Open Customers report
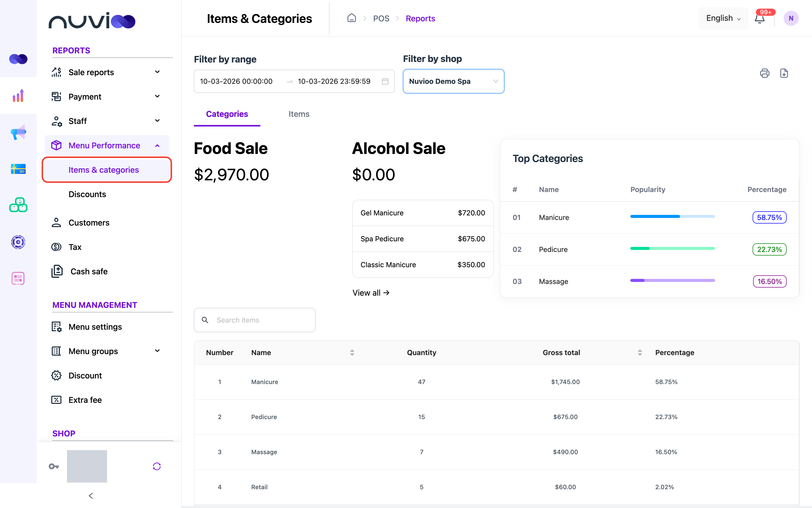This screenshot has height=508, width=812. [x=89, y=223]
